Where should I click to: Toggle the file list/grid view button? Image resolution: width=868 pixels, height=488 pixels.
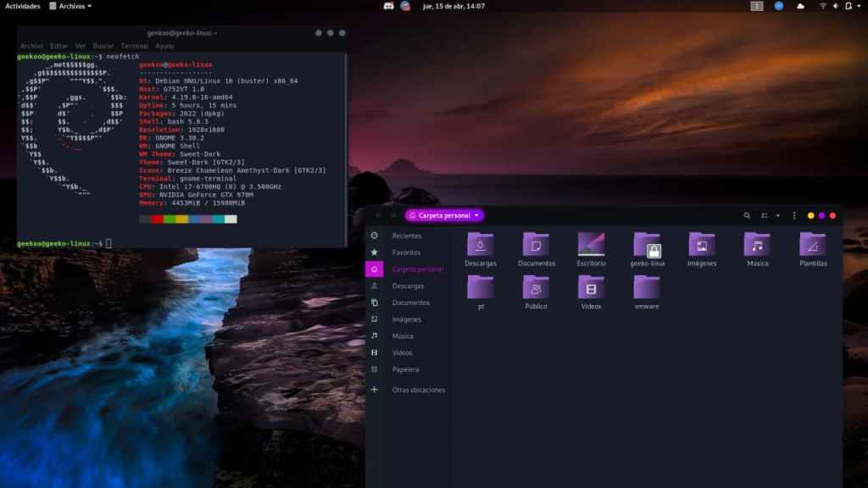coord(764,216)
